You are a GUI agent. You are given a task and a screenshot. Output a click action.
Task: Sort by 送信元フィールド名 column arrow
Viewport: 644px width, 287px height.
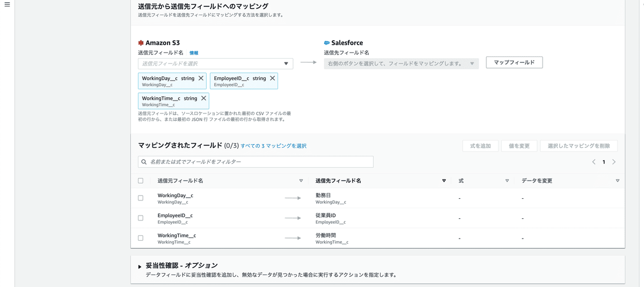[x=301, y=181]
